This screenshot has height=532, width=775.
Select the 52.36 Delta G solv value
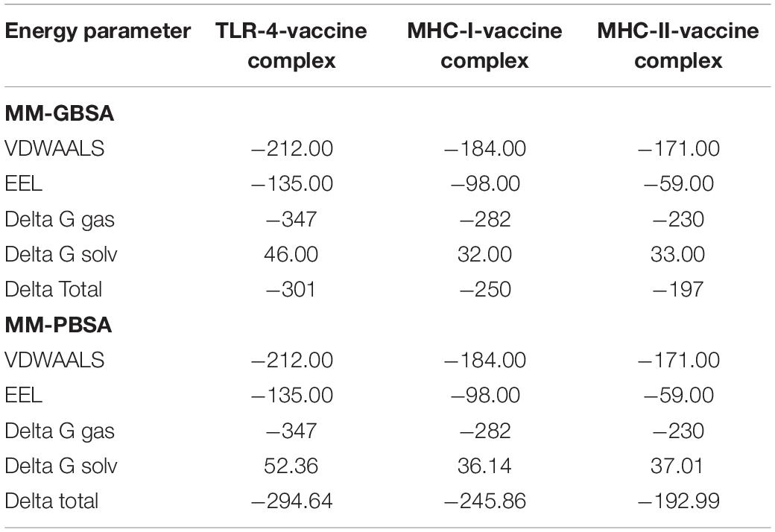tap(291, 466)
